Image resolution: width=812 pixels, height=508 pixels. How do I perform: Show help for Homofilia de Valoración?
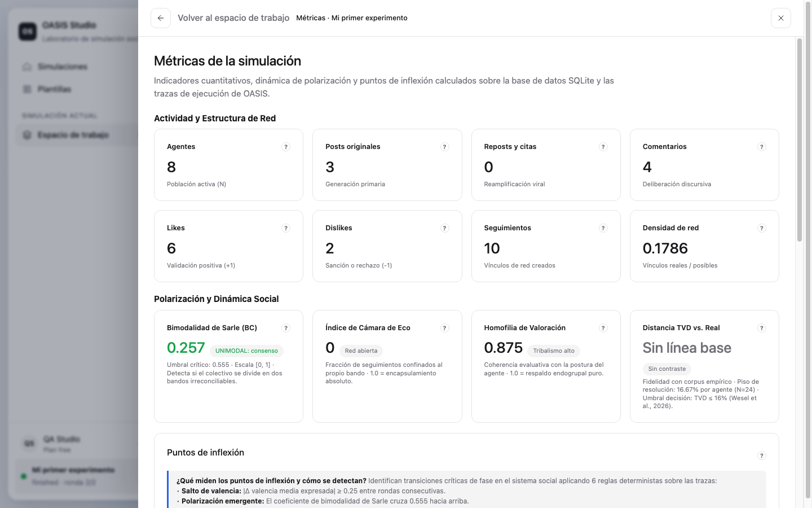[603, 328]
